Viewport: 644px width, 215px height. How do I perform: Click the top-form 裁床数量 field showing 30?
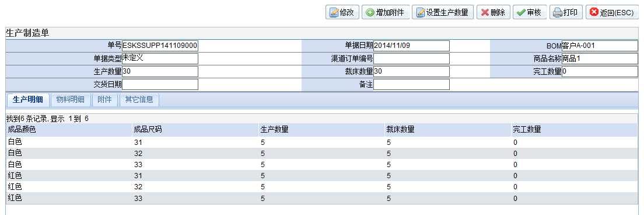coord(411,71)
